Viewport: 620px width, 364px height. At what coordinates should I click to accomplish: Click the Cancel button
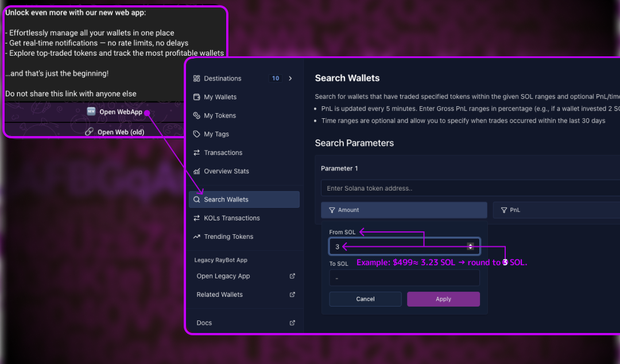365,299
